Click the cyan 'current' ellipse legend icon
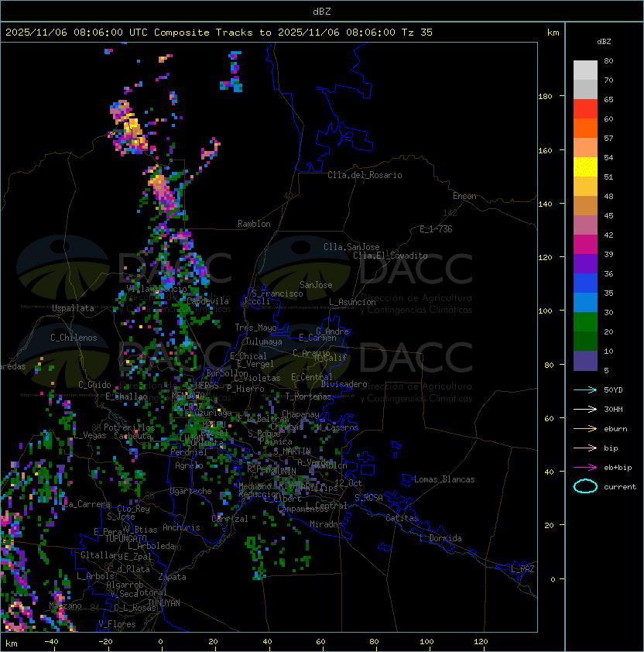This screenshot has width=644, height=652. (585, 486)
